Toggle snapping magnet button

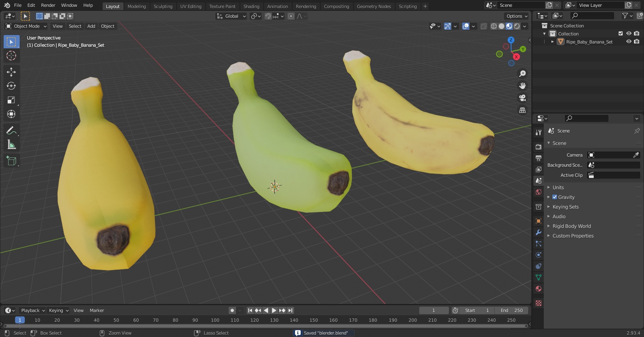coord(268,16)
